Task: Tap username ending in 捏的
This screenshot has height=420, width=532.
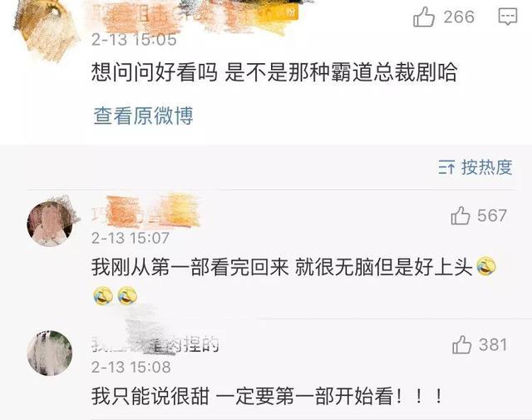Action: (155, 344)
